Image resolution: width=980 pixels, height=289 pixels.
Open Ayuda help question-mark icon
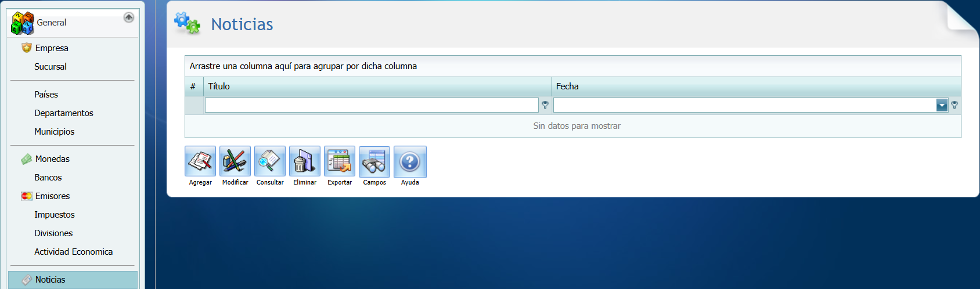coord(410,161)
